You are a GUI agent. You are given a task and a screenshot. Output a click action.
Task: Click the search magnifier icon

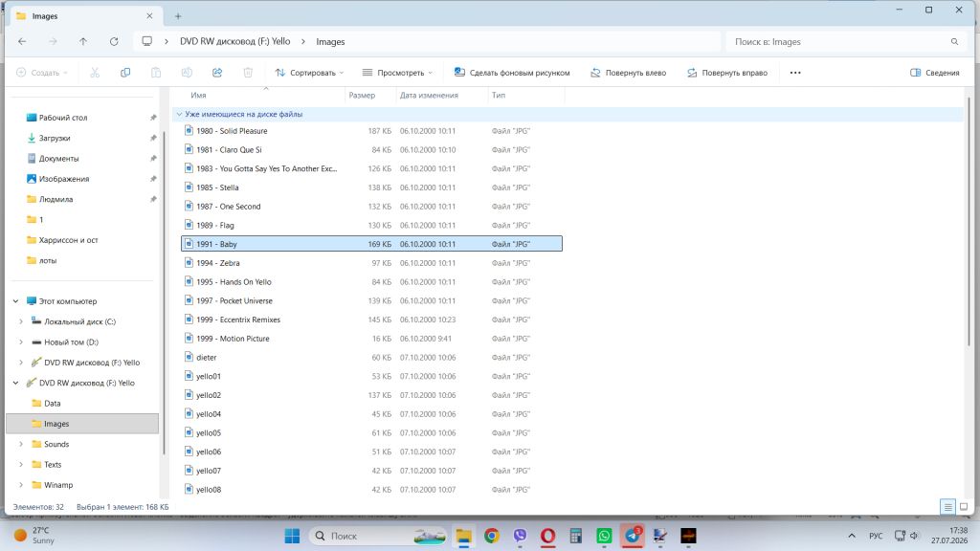coord(954,42)
